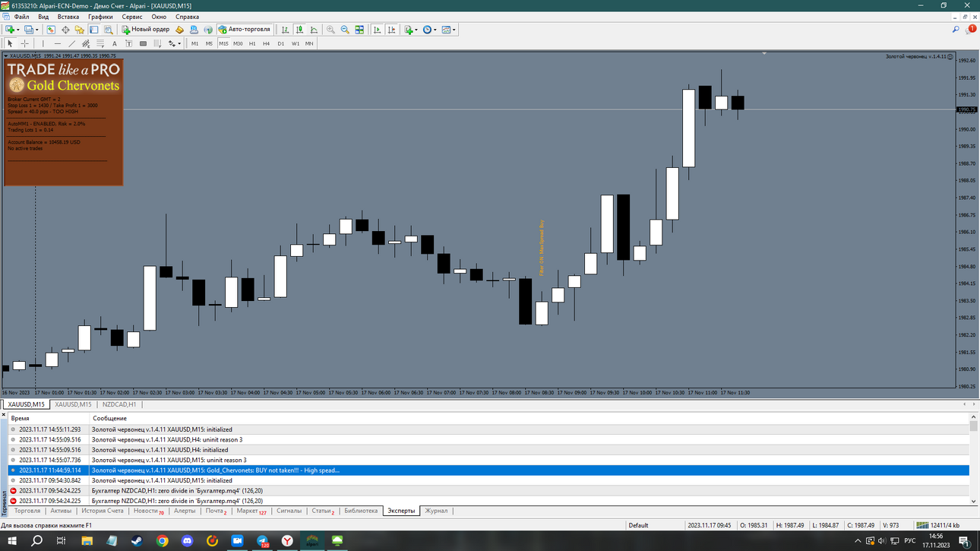This screenshot has width=980, height=551.
Task: Open the Strategy Tester
Action: click(x=109, y=30)
